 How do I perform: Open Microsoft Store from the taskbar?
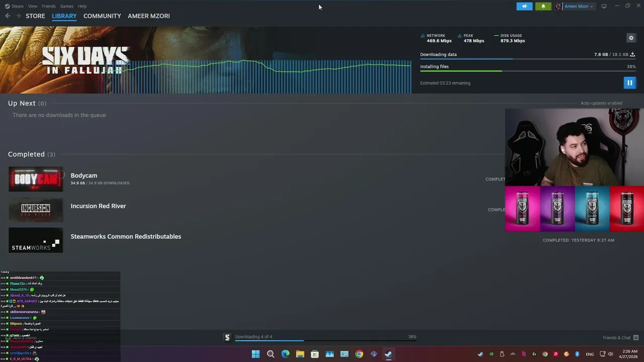coord(315,354)
